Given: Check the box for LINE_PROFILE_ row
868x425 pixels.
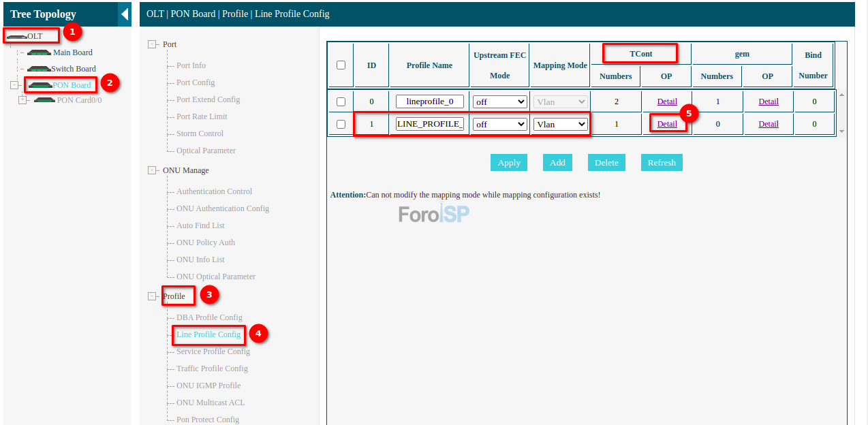Looking at the screenshot, I should coord(341,125).
